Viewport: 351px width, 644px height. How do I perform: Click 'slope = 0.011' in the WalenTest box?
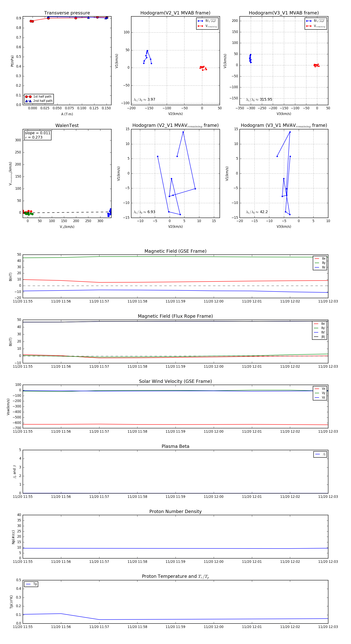click(x=37, y=133)
